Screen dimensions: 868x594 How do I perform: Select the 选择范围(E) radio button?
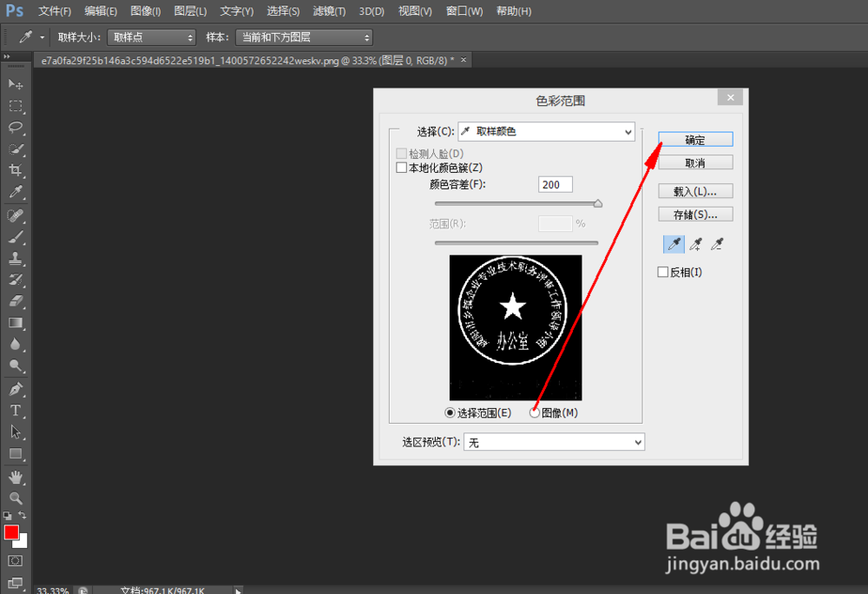450,413
